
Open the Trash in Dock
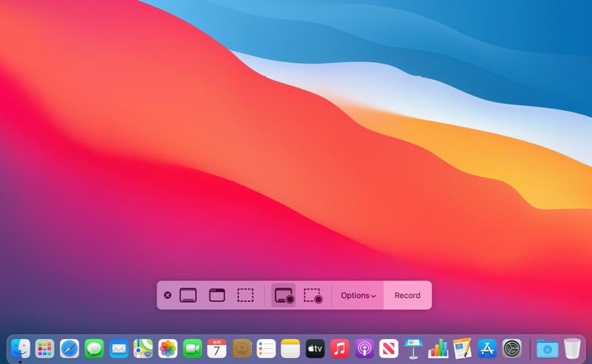572,348
